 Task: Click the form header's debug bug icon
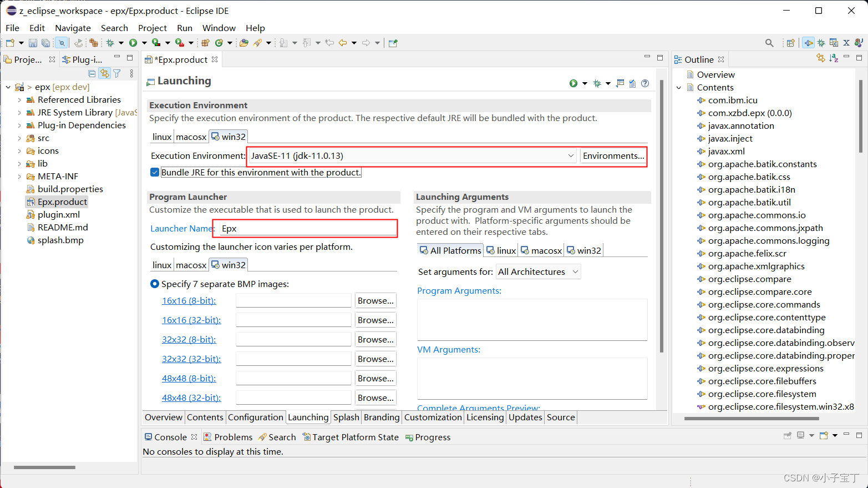pos(597,83)
